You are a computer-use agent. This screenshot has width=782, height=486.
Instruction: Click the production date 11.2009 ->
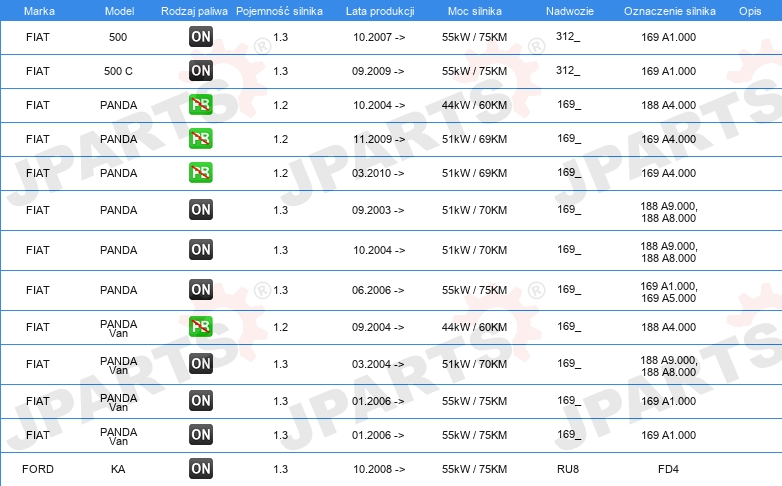pyautogui.click(x=379, y=139)
